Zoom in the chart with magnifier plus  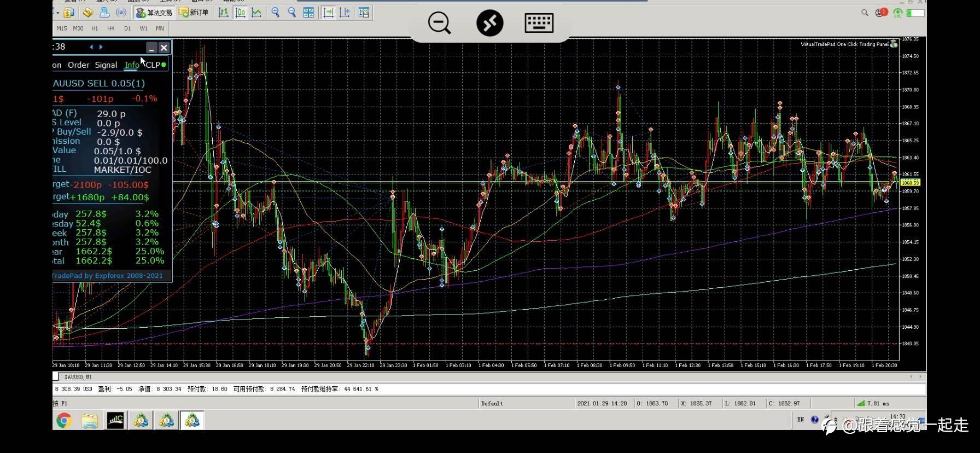pos(276,13)
